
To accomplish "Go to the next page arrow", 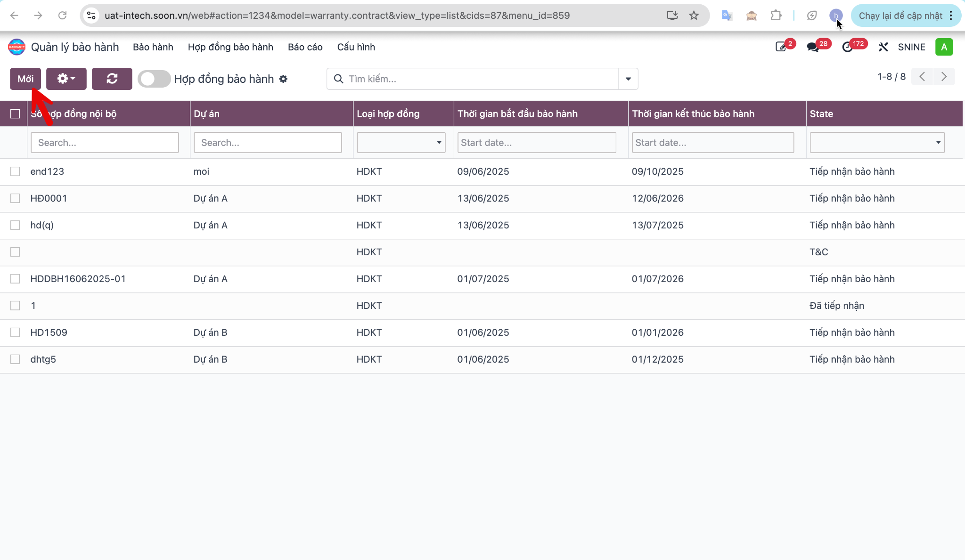I will pos(944,76).
